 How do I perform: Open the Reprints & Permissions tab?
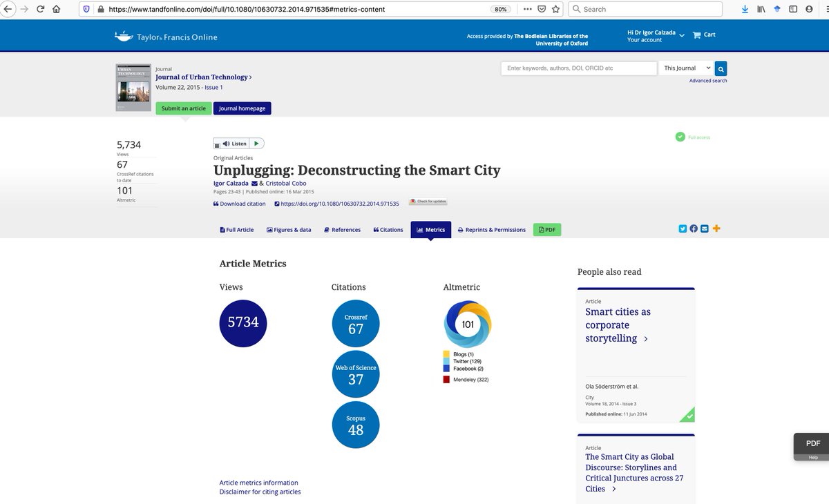492,230
